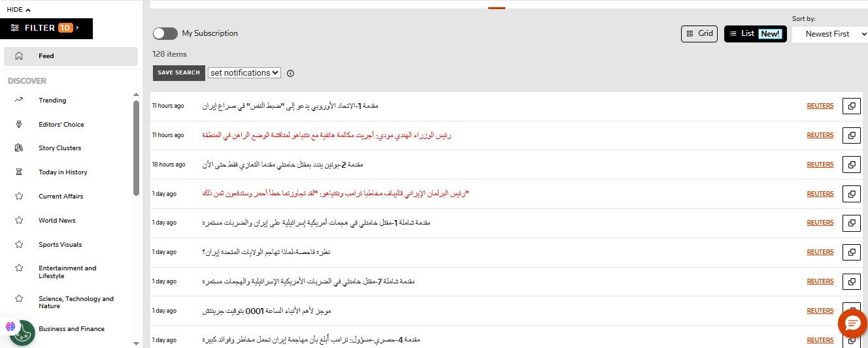
Task: Click star icon beside Current Affairs
Action: point(19,196)
